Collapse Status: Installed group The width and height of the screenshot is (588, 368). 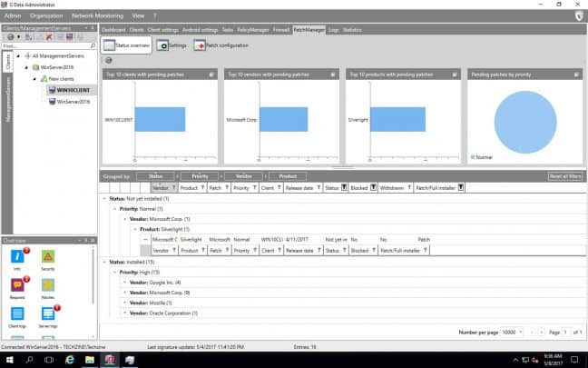click(104, 262)
